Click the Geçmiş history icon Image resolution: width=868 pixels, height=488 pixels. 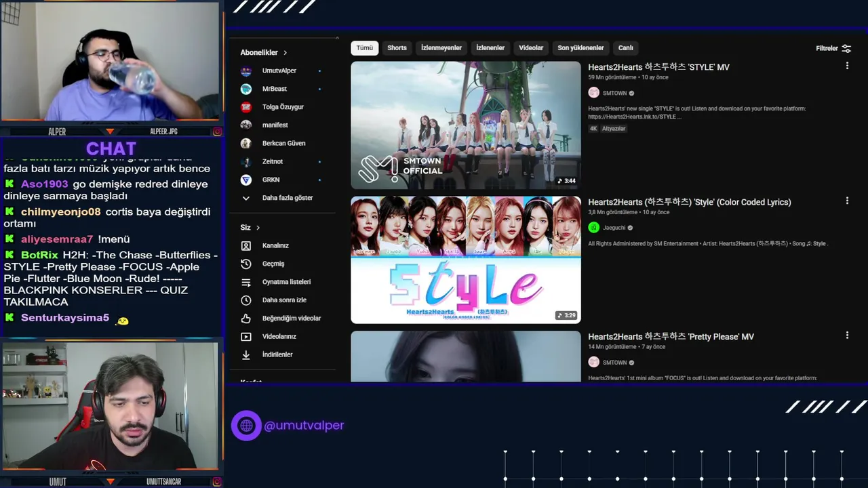tap(246, 264)
